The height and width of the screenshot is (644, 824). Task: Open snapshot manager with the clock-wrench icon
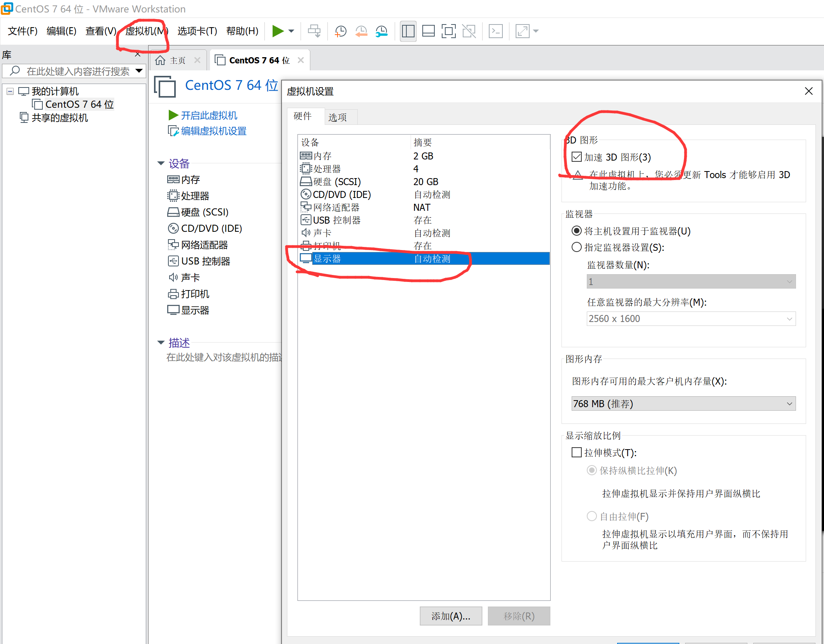[x=381, y=31]
